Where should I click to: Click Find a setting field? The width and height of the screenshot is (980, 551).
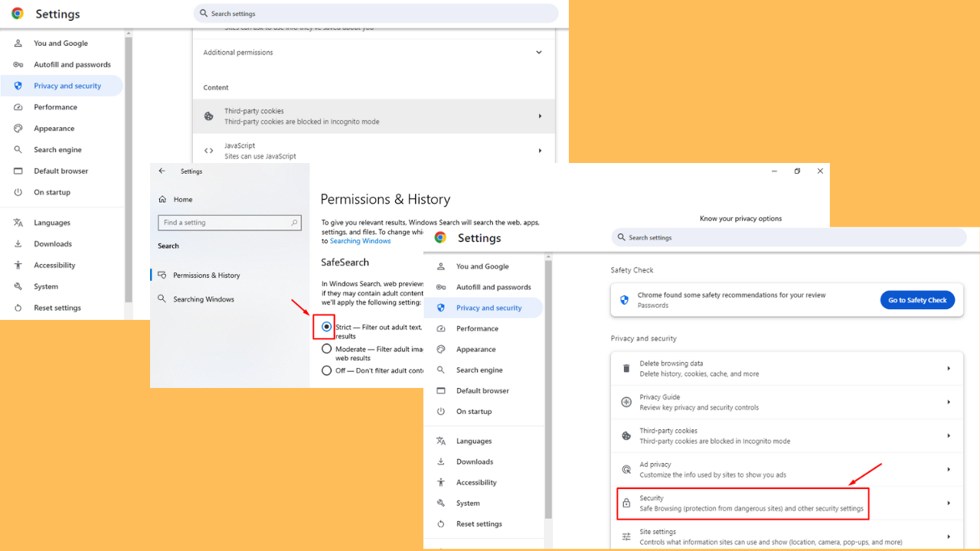coord(229,223)
